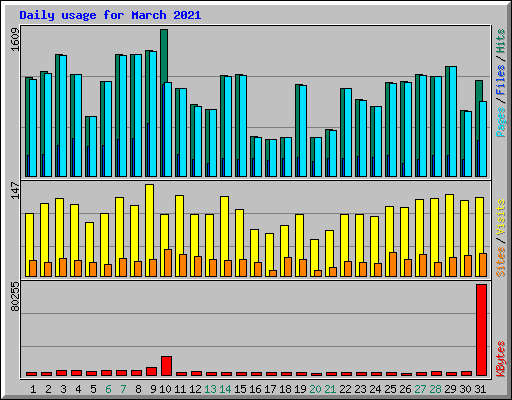Image resolution: width=512 pixels, height=400 pixels.
Task: Click the cyan Files bar for day 29
Action: pyautogui.click(x=453, y=122)
